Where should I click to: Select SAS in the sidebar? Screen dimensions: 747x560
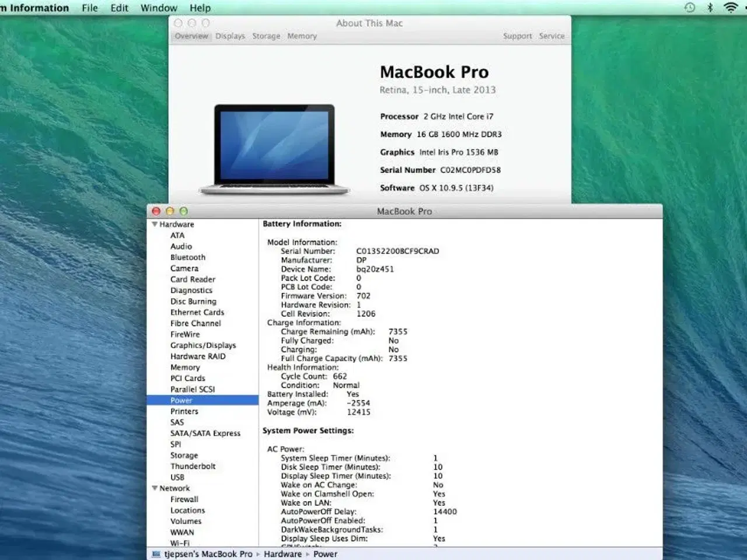coord(177,422)
